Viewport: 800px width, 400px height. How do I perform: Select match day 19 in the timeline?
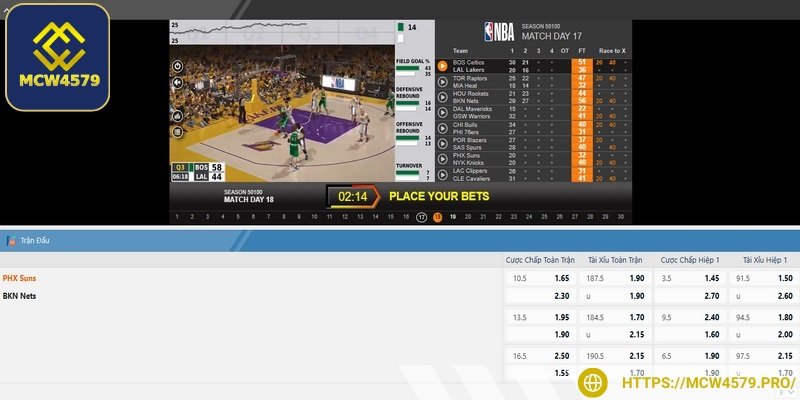[453, 217]
